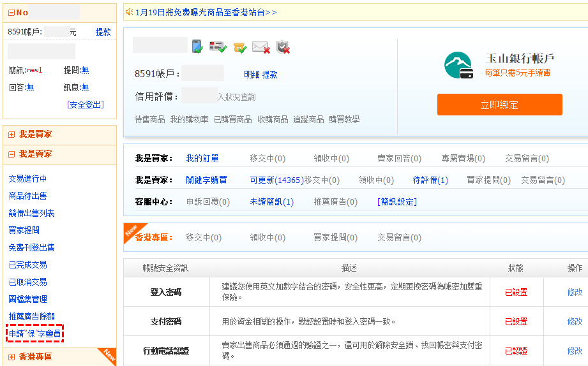Click the mobile phone verification icon

point(197,47)
